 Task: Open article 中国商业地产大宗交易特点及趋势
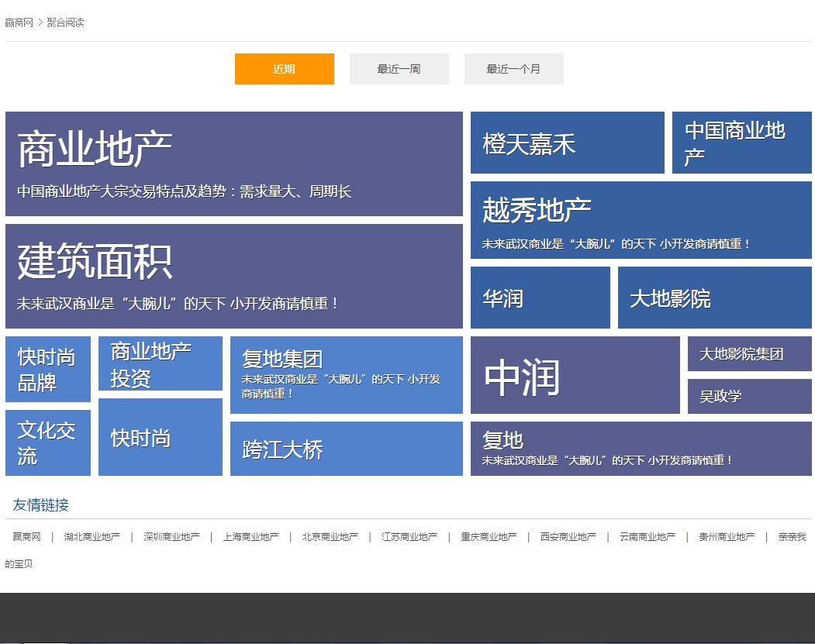[x=185, y=191]
